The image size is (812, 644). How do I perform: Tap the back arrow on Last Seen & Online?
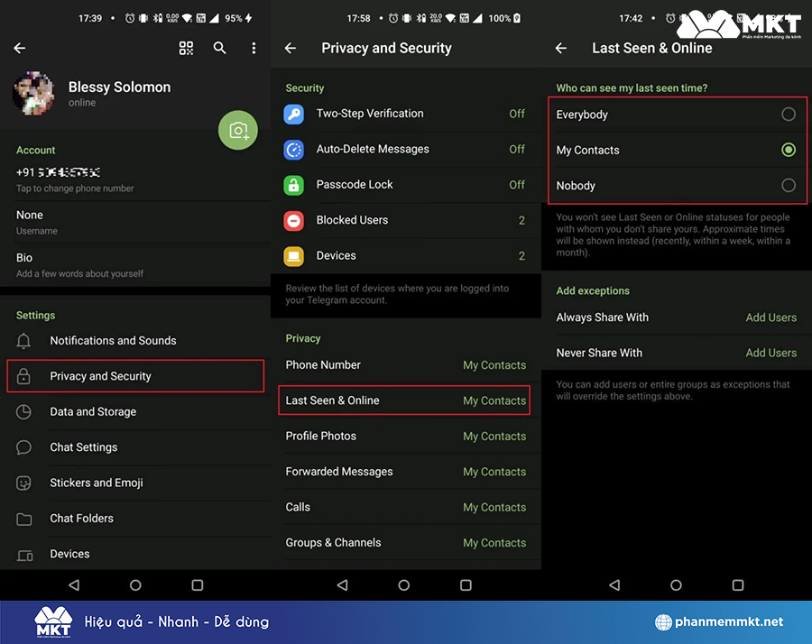coord(561,48)
